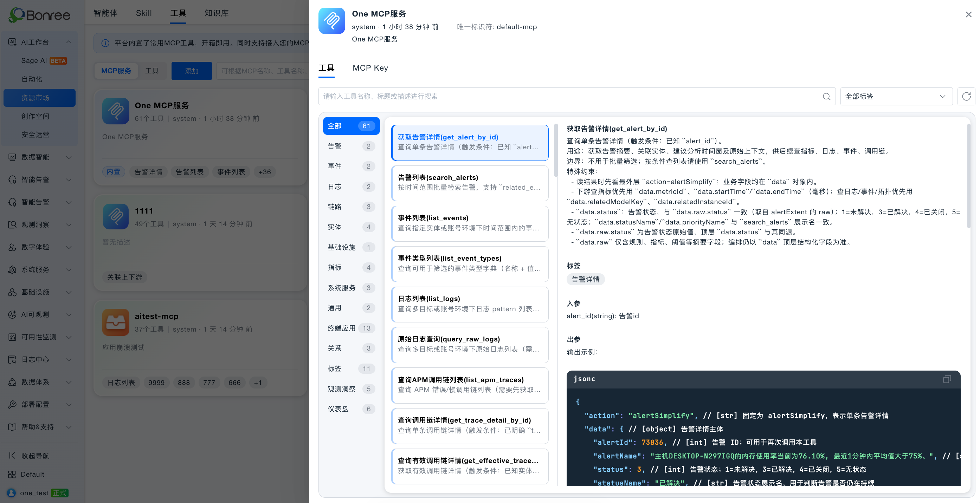This screenshot has width=980, height=503.
Task: Switch to the MCP Key tab
Action: [x=370, y=68]
